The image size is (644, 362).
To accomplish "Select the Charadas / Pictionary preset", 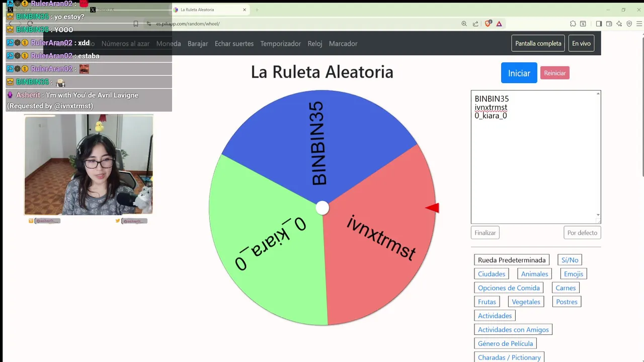I will pyautogui.click(x=509, y=357).
